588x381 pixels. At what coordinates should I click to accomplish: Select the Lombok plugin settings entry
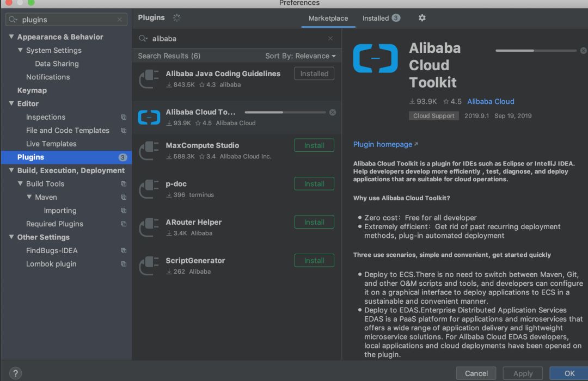point(51,264)
